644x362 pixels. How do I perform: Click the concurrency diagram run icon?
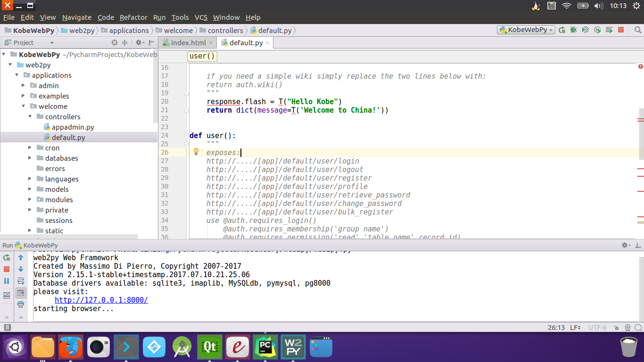609,30
